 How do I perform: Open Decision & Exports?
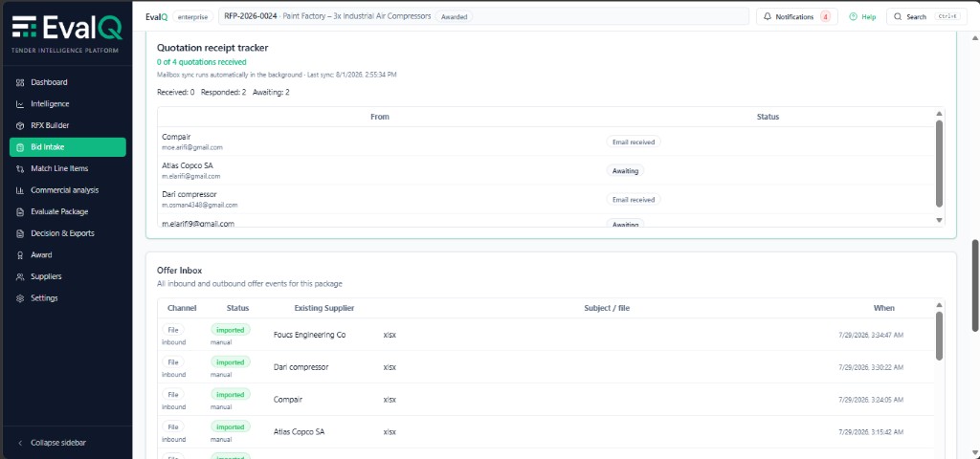(x=67, y=233)
